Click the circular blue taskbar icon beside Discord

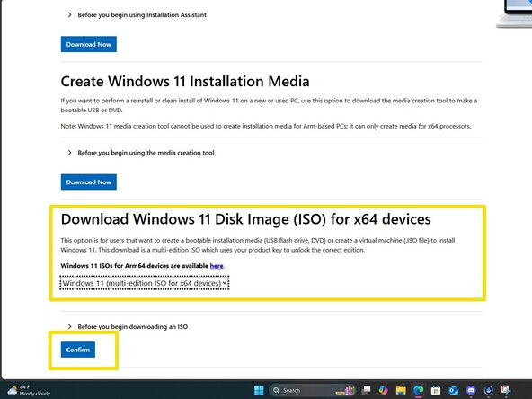point(488,390)
